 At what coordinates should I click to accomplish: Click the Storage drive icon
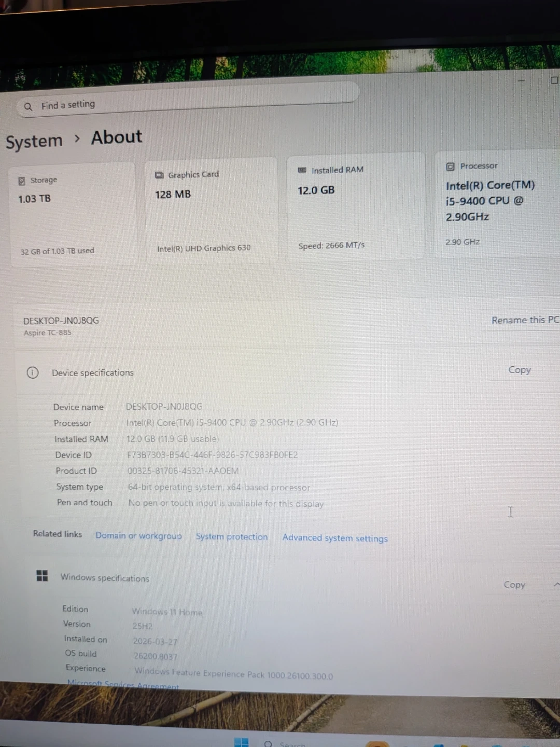click(x=22, y=181)
